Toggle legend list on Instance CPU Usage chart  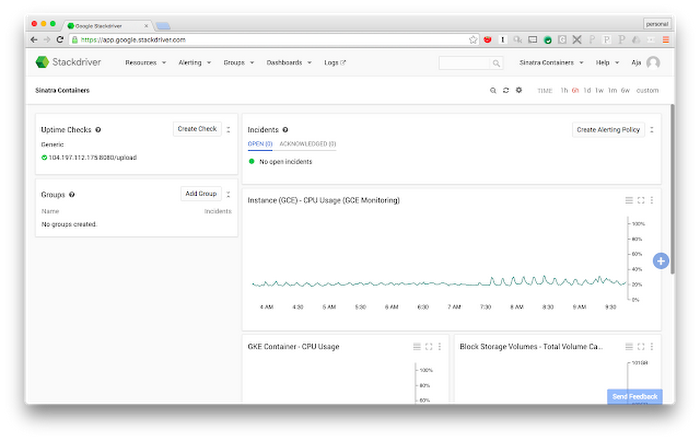(x=629, y=200)
